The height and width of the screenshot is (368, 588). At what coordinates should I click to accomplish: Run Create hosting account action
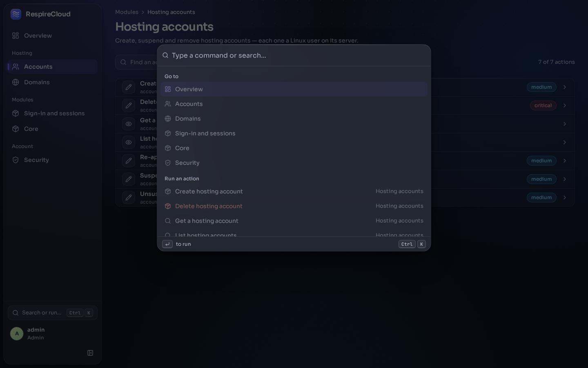(294, 191)
